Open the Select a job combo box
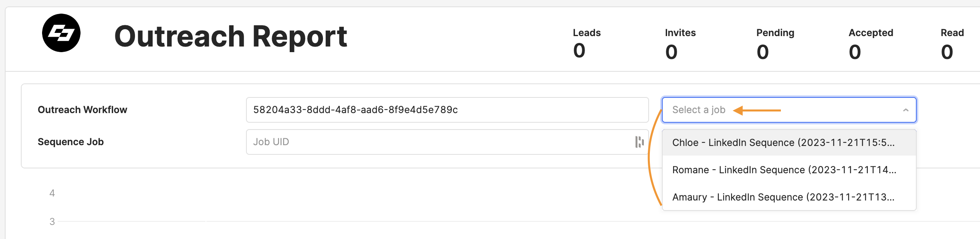The width and height of the screenshot is (980, 239). 789,110
